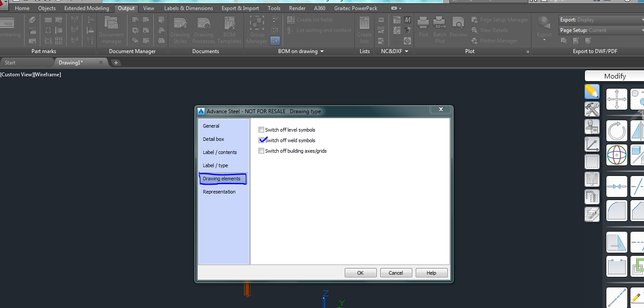This screenshot has height=308, width=644.
Task: Select Label / contents category
Action: click(219, 152)
